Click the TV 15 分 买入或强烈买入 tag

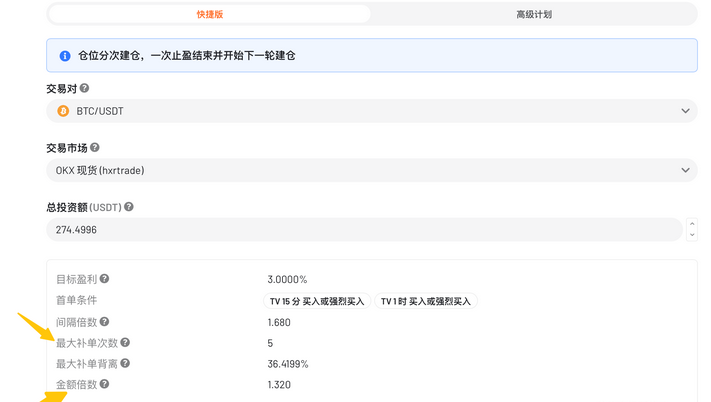[317, 301]
